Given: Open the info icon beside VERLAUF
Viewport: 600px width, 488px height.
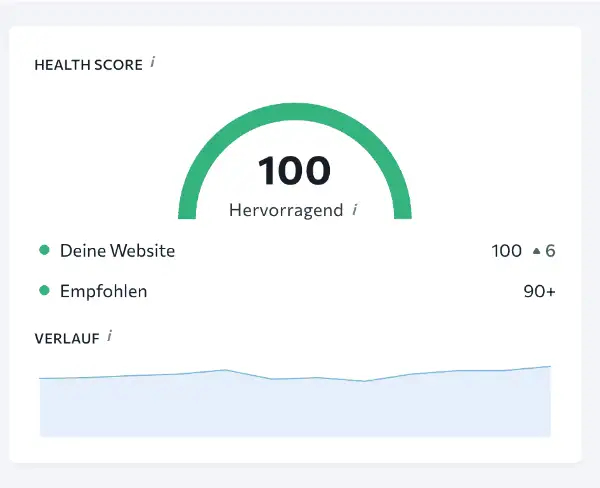Looking at the screenshot, I should click(109, 336).
